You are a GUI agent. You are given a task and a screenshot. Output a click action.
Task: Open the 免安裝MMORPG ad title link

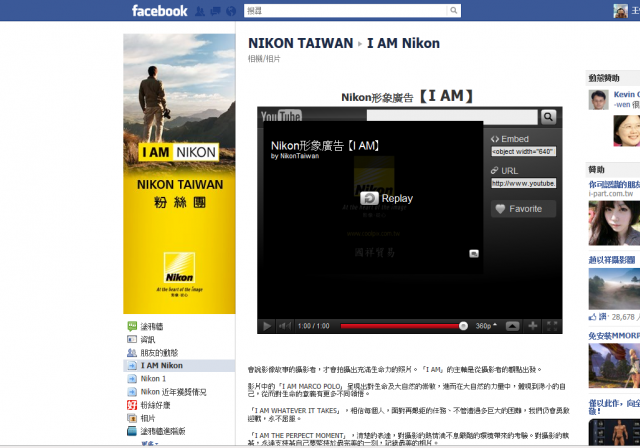coord(614,336)
